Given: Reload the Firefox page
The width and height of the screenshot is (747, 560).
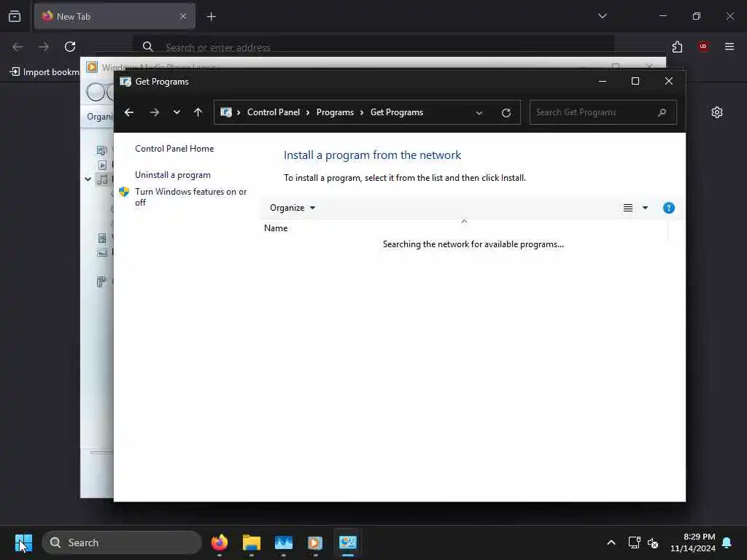Looking at the screenshot, I should (x=70, y=47).
